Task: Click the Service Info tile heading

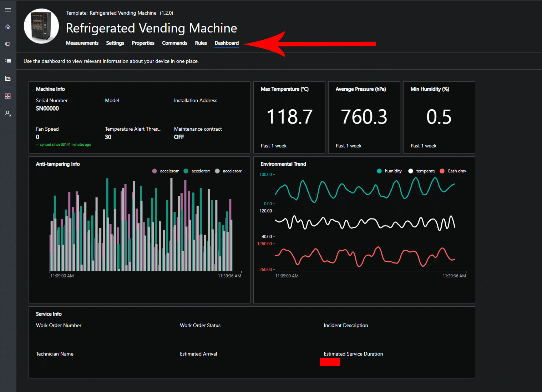Action: tap(49, 314)
